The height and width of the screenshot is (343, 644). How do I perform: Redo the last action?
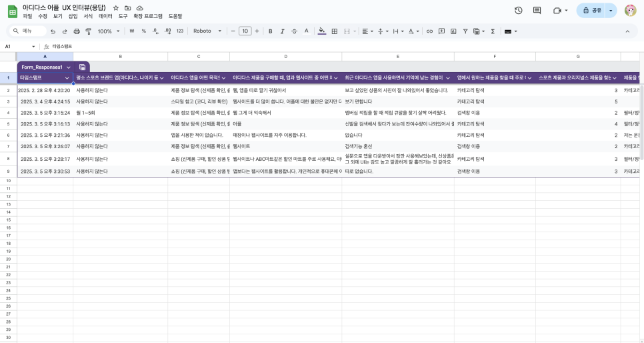tap(65, 31)
